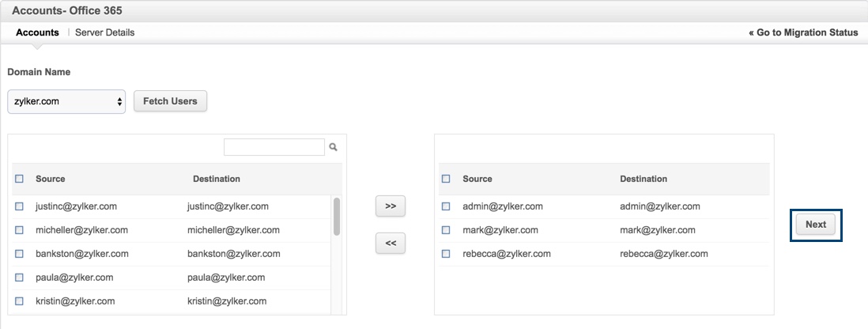Tick the checkbox for justinc@zylker.com

click(19, 206)
